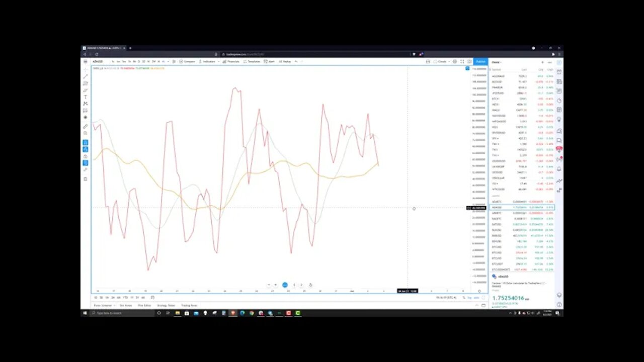Viewport: 644px width, 362px height.
Task: Click the browser address bar
Action: point(314,54)
